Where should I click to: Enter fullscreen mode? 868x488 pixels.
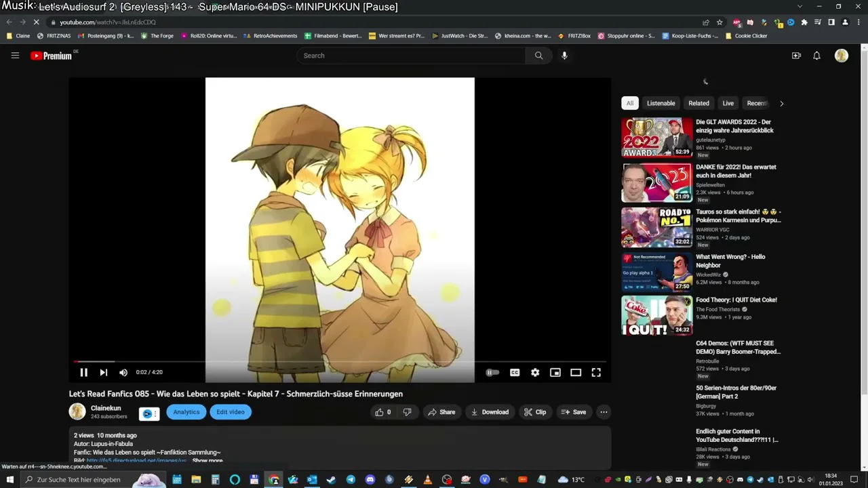[596, 372]
